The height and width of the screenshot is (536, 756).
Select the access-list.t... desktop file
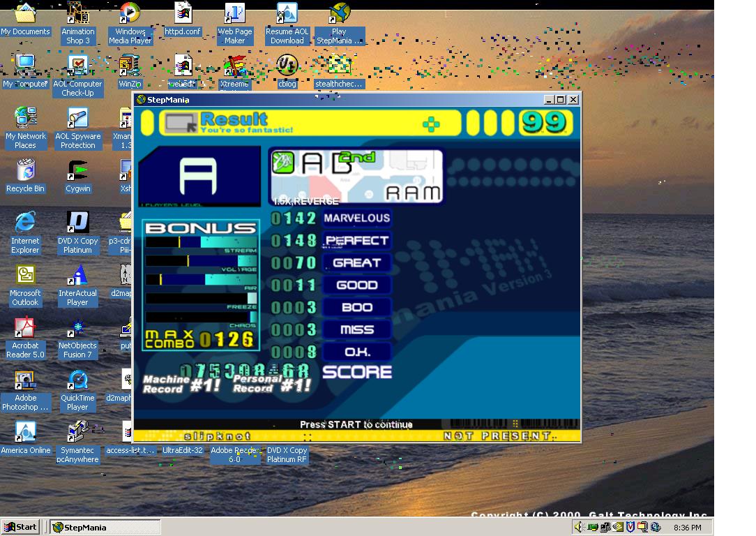(130, 450)
